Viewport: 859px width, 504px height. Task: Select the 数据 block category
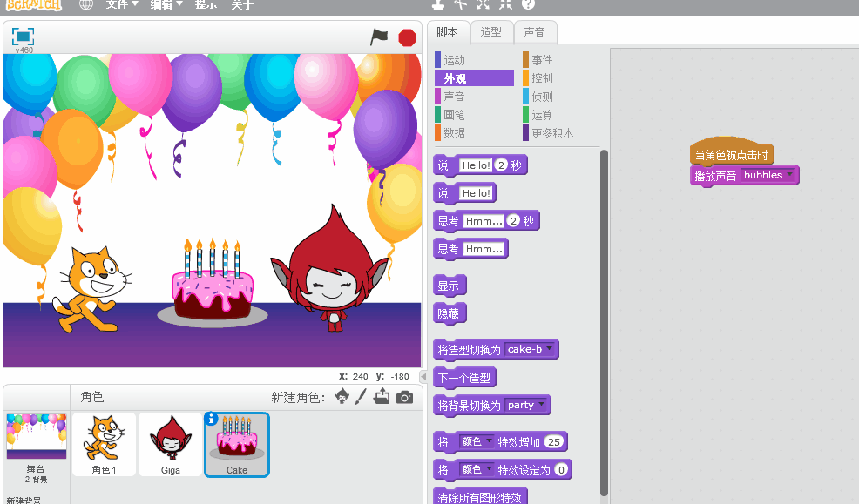474,133
